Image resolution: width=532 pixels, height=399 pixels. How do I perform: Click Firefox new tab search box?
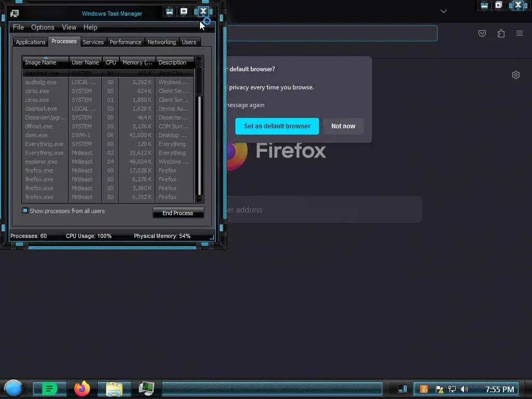point(324,209)
